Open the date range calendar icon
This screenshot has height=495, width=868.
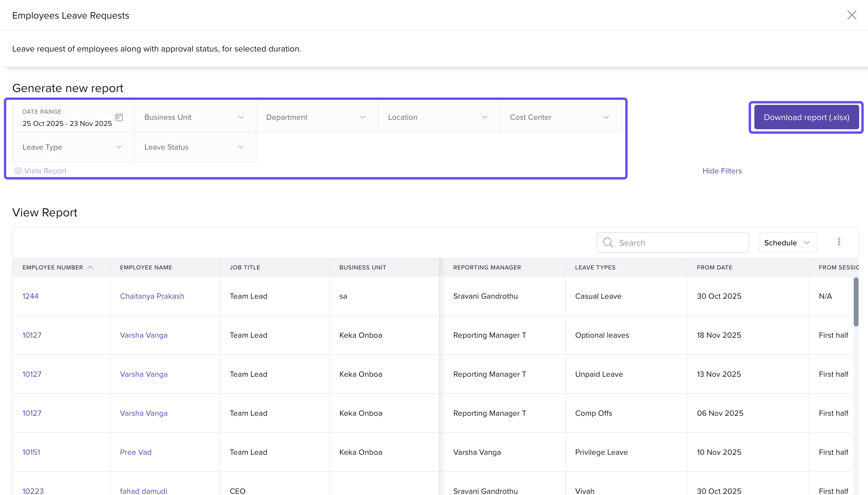[119, 117]
